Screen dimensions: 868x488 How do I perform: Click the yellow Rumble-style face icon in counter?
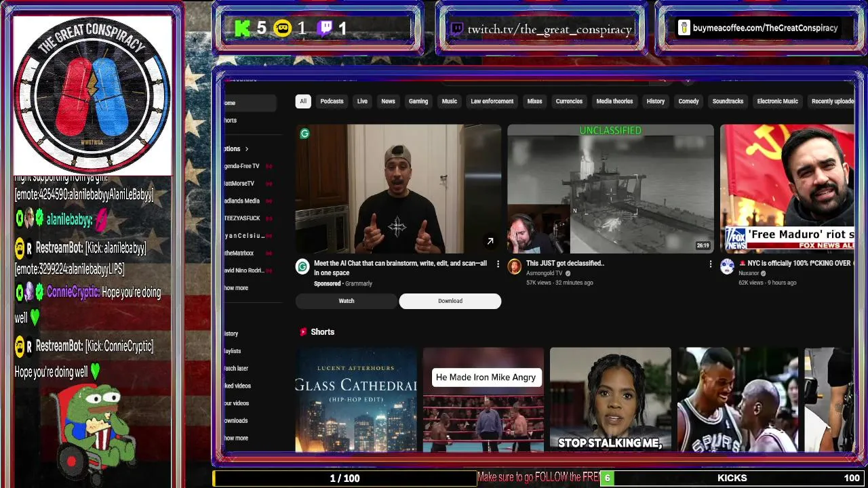pos(283,28)
